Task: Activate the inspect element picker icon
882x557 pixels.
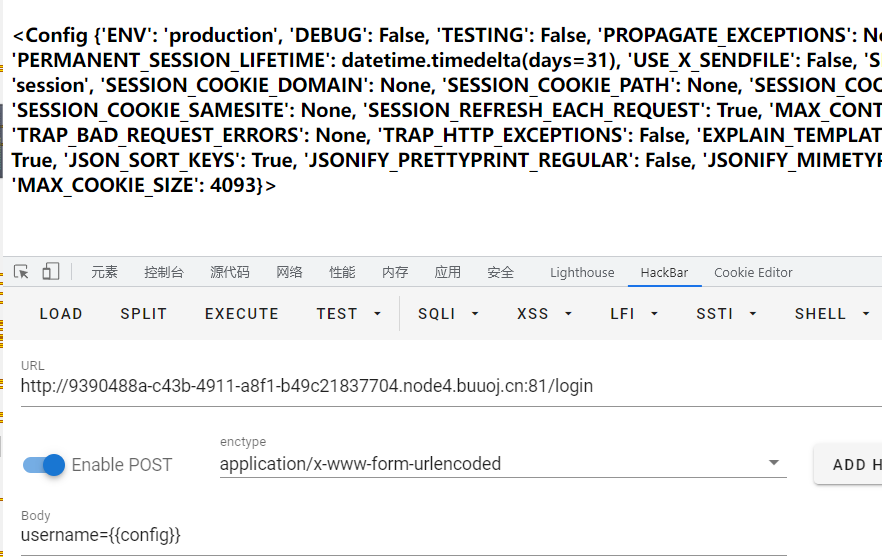Action: pyautogui.click(x=21, y=272)
